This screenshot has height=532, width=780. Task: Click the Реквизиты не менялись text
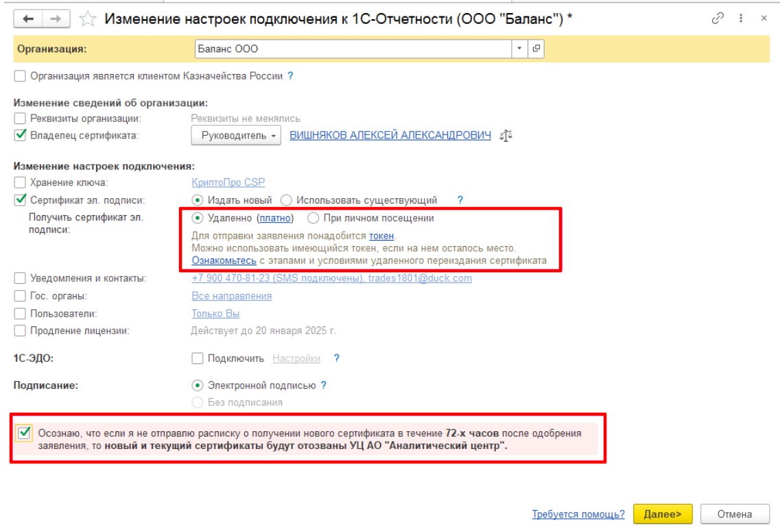click(x=246, y=119)
